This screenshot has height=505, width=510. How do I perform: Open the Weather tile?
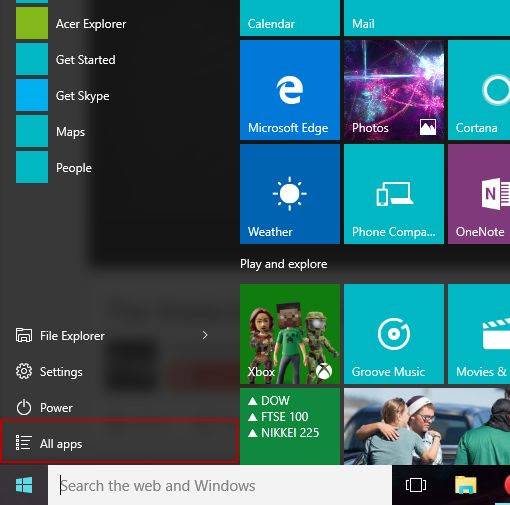tap(290, 194)
